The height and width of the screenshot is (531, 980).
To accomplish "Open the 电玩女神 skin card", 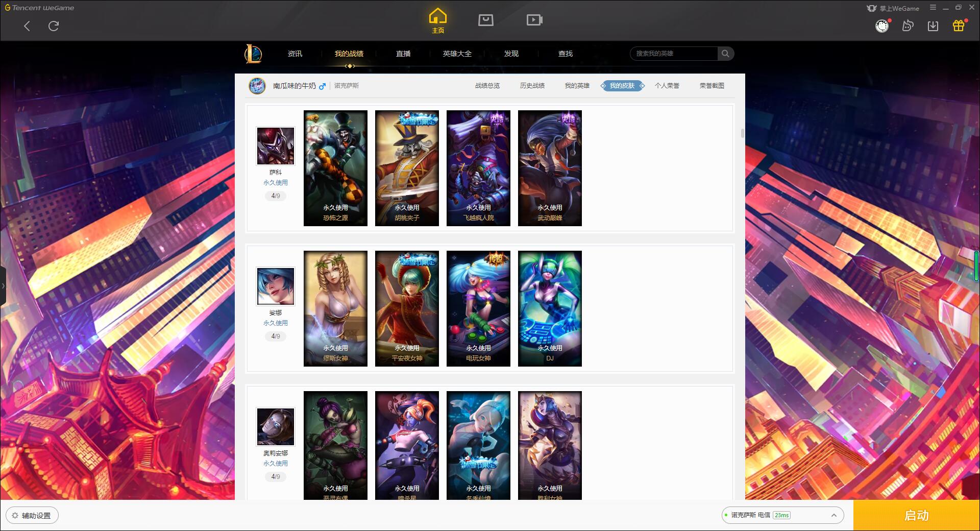I will pos(478,308).
